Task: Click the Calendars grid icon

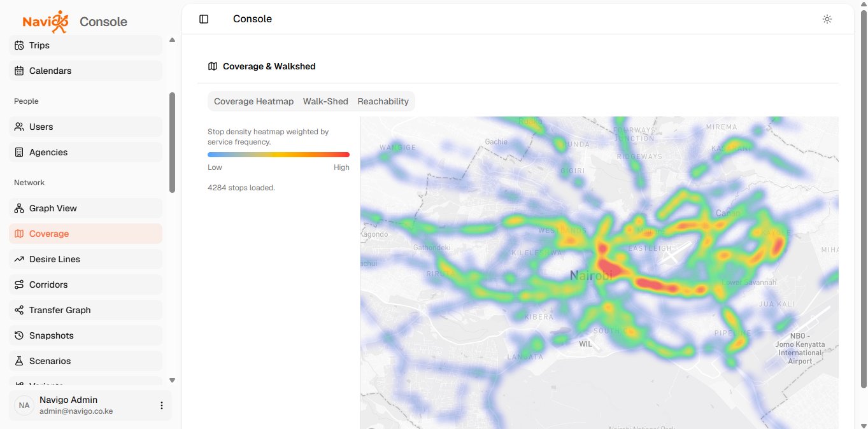Action: click(x=19, y=71)
